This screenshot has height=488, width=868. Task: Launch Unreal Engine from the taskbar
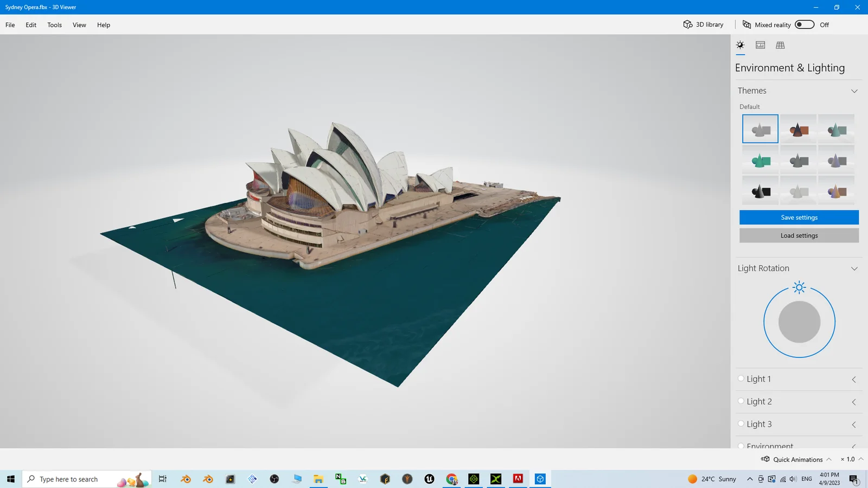pyautogui.click(x=429, y=479)
